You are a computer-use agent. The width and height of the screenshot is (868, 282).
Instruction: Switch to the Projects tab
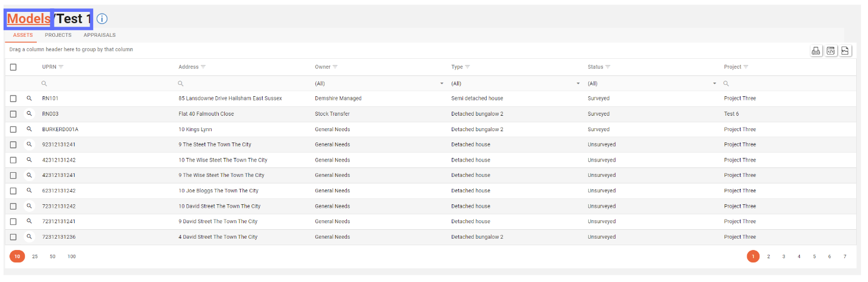tap(58, 35)
